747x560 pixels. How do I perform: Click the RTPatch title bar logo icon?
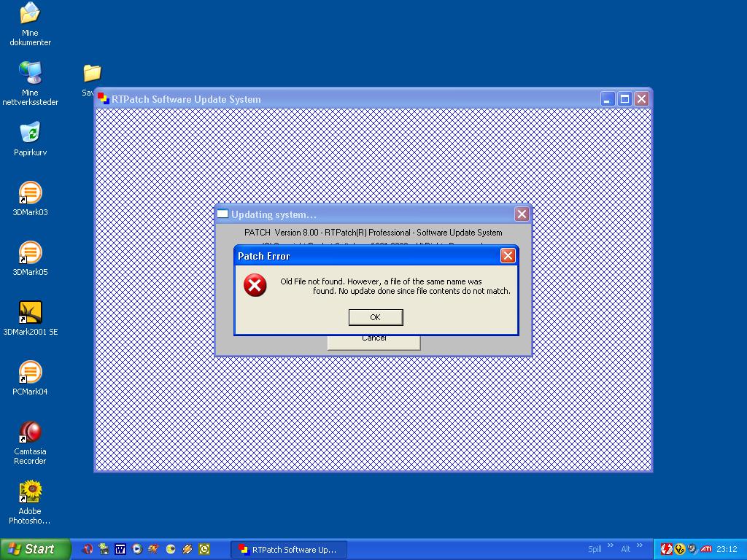(x=104, y=98)
